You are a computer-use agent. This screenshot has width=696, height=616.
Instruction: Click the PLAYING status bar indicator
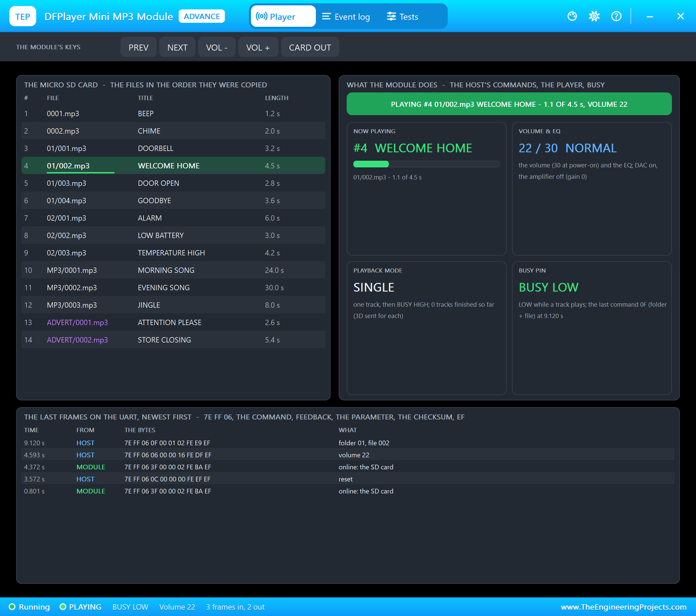tap(80, 607)
